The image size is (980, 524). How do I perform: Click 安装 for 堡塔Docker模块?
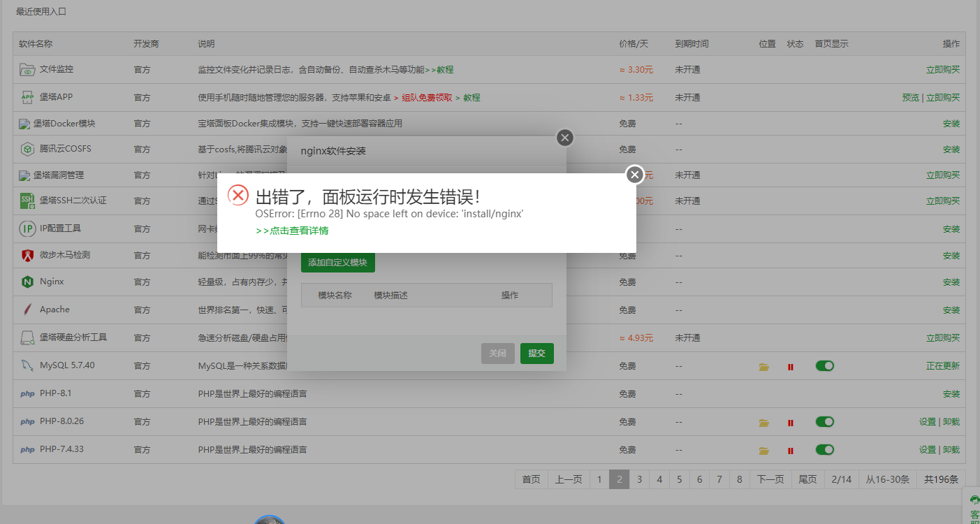(951, 124)
